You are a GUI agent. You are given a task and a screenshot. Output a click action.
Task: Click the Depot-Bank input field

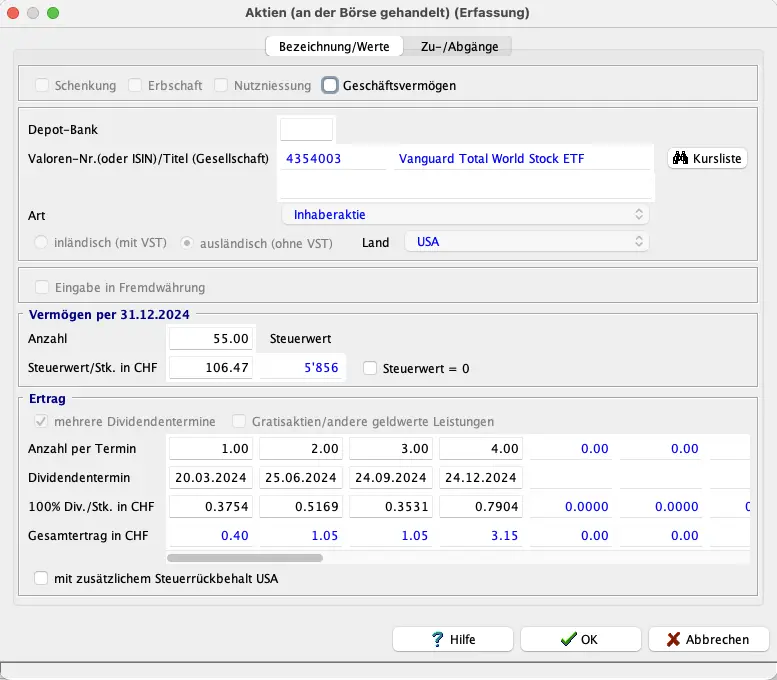(x=306, y=129)
